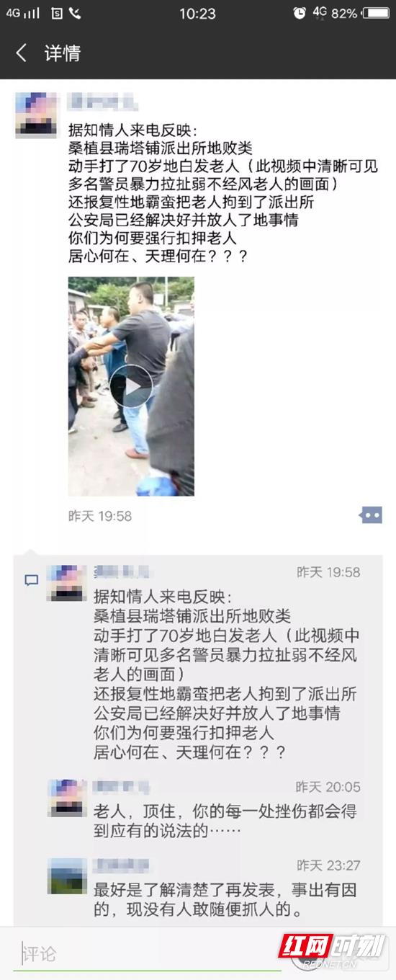Open the comment bubble options button
396x980 pixels.
372,515
